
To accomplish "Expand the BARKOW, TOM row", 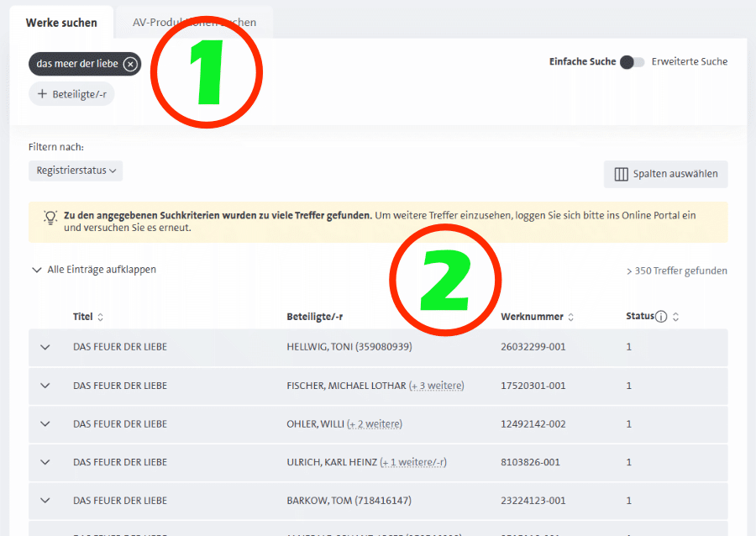I will coord(45,501).
